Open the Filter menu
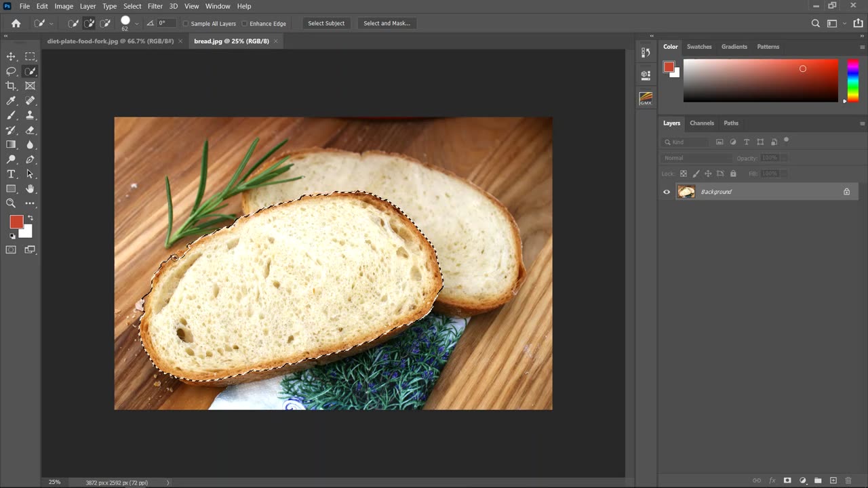 click(x=155, y=6)
